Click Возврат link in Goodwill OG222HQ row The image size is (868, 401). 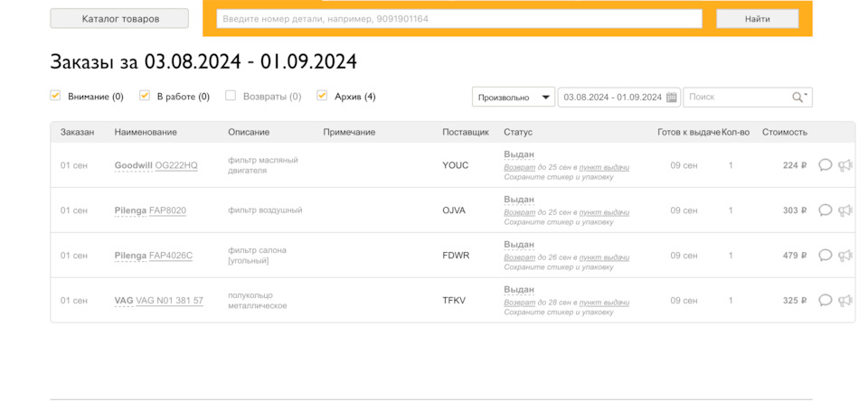click(x=519, y=168)
